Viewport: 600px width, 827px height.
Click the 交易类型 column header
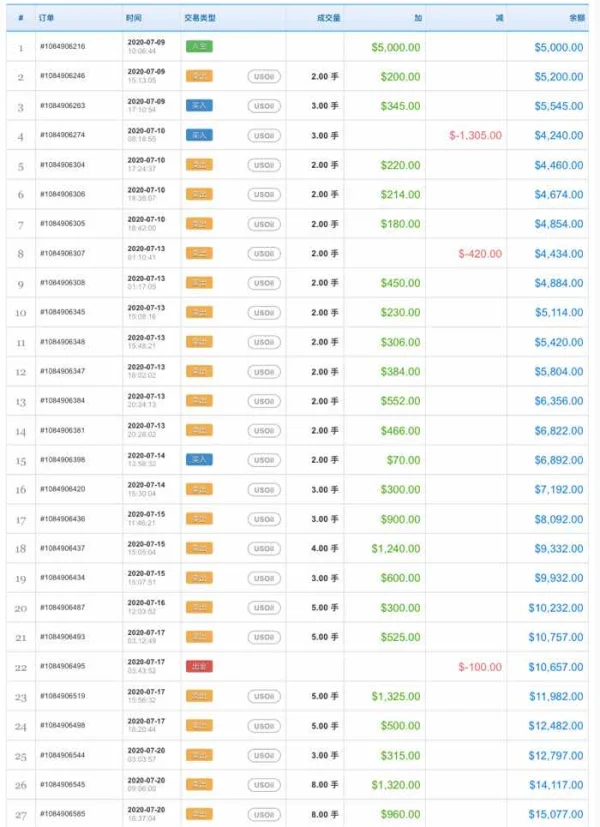(x=200, y=18)
